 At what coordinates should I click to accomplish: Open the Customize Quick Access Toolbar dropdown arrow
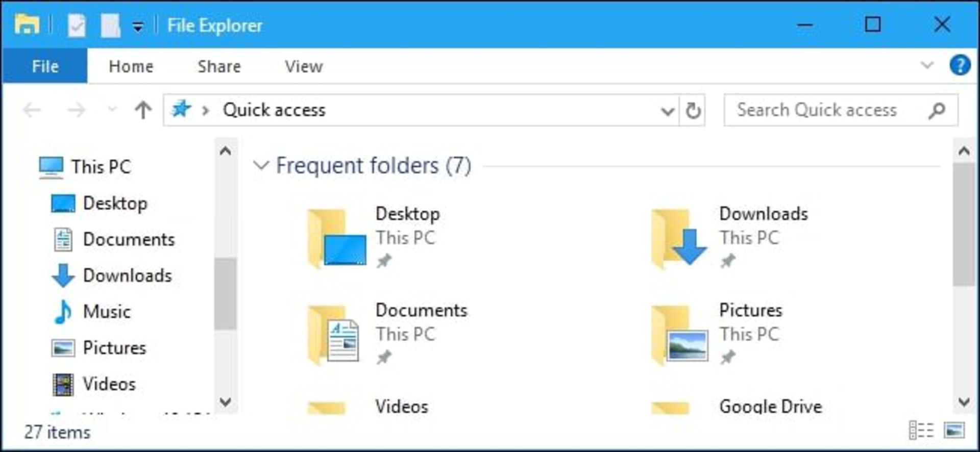(138, 26)
